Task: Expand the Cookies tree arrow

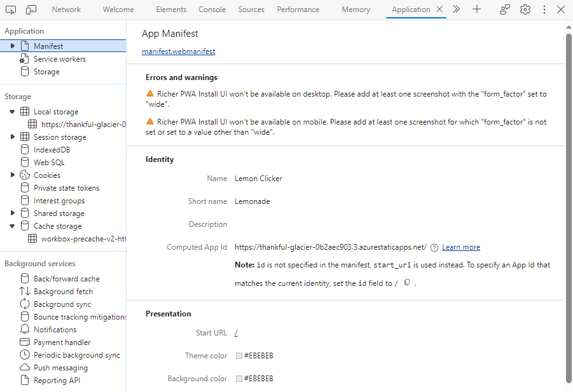Action: pyautogui.click(x=13, y=175)
